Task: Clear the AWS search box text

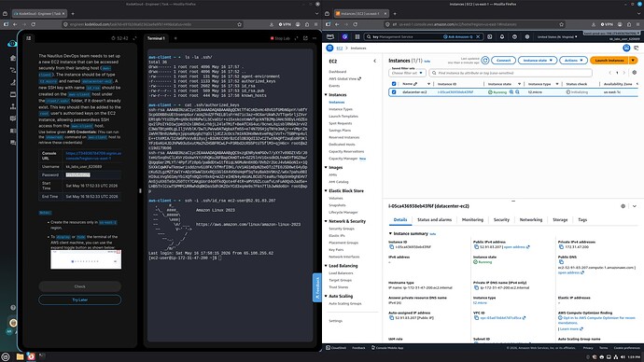Action: [x=478, y=36]
